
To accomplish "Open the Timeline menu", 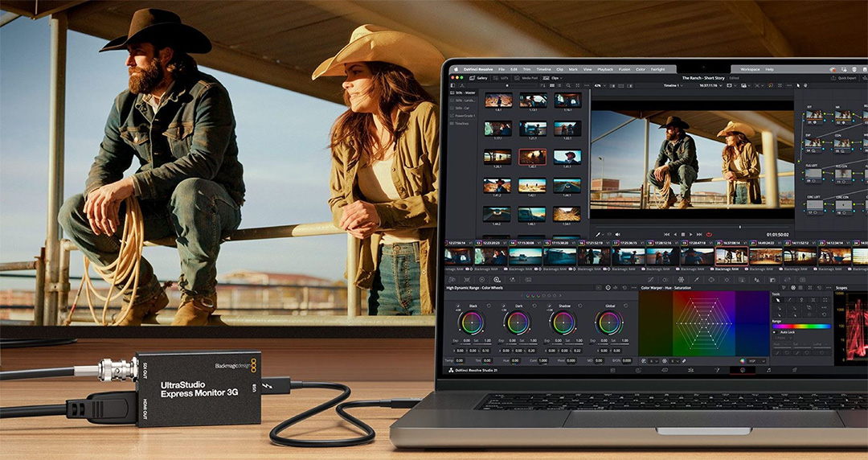I will [x=543, y=69].
